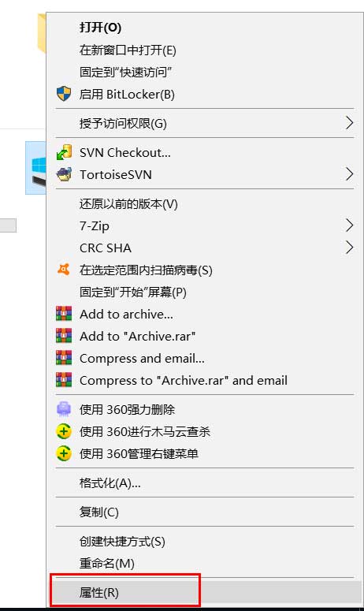The height and width of the screenshot is (611, 364).
Task: Expand the TortoiseSVN submenu arrow
Action: [349, 174]
